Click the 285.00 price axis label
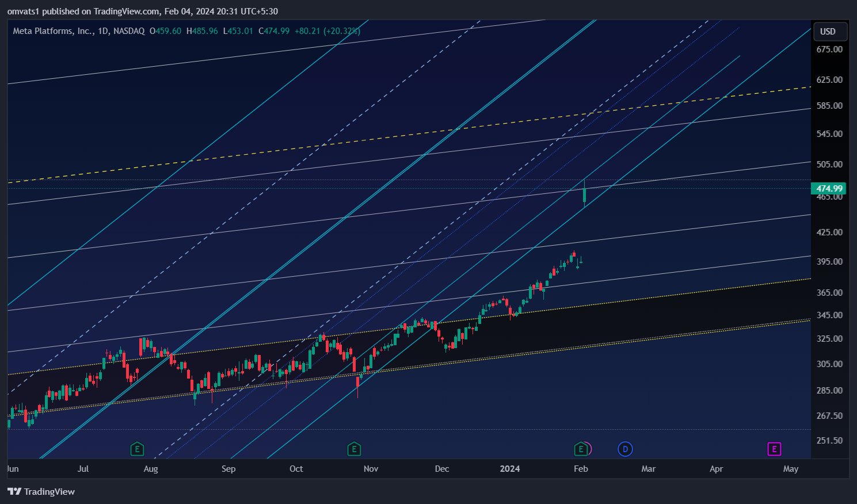The width and height of the screenshot is (857, 504). click(829, 391)
